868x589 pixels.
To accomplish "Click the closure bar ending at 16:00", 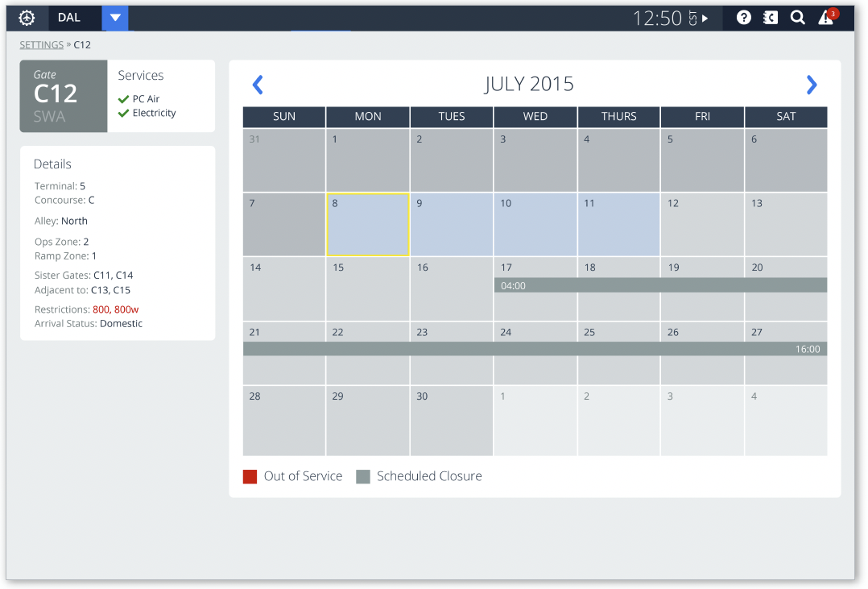I will point(535,349).
